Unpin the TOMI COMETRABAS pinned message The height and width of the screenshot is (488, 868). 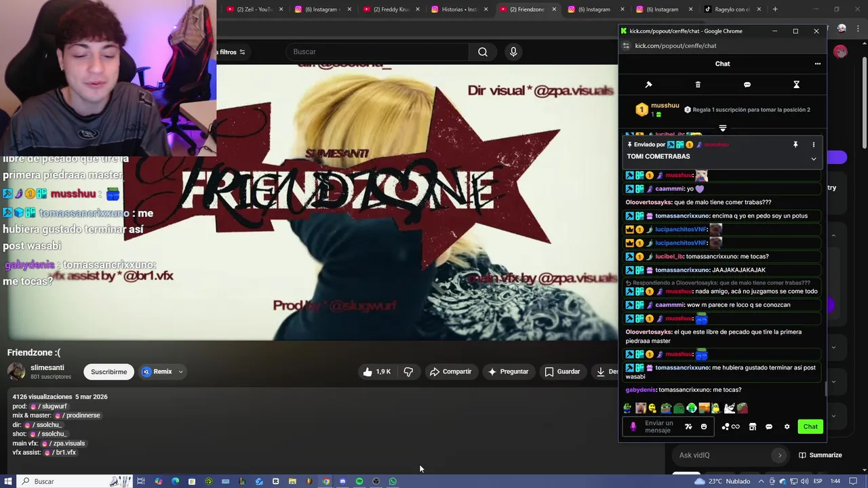[x=795, y=144]
